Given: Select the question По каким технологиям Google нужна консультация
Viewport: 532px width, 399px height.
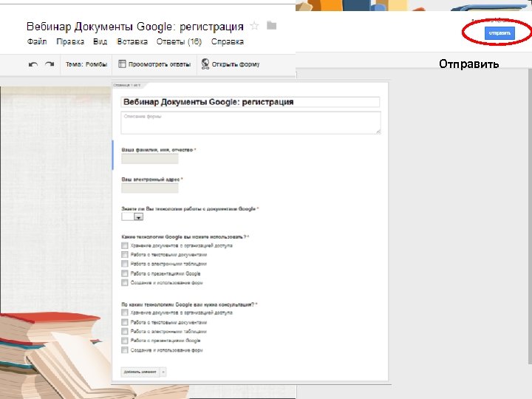Looking at the screenshot, I should [189, 304].
